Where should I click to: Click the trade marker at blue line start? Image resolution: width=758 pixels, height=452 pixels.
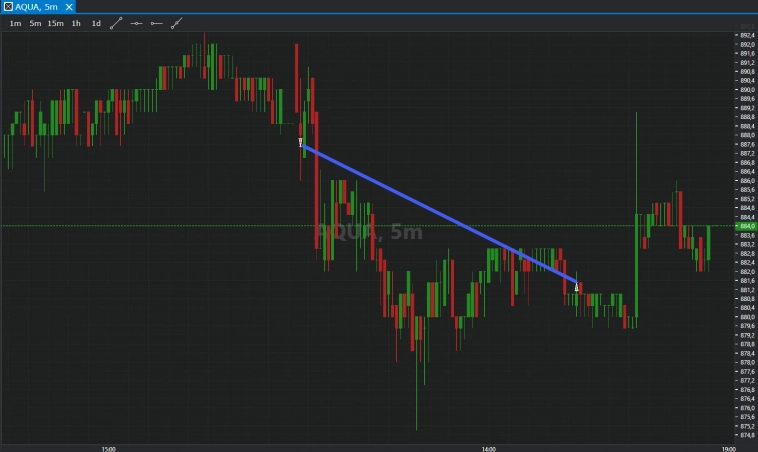pyautogui.click(x=301, y=143)
